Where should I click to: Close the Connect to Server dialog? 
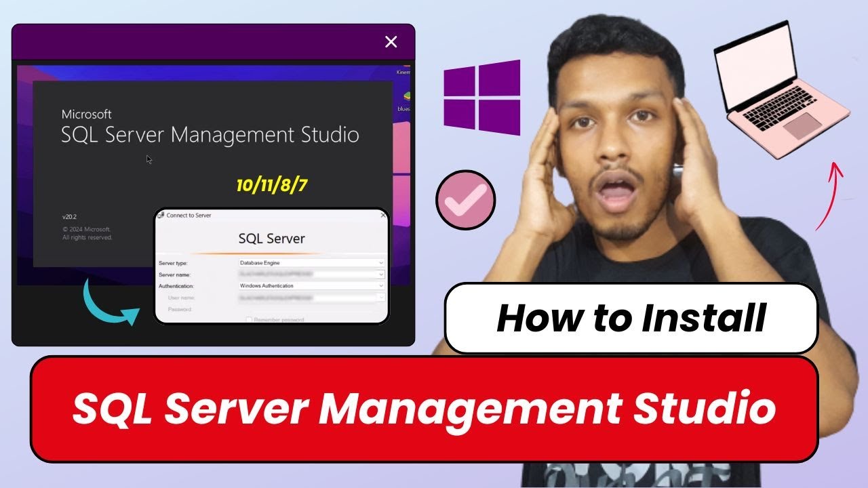[382, 215]
